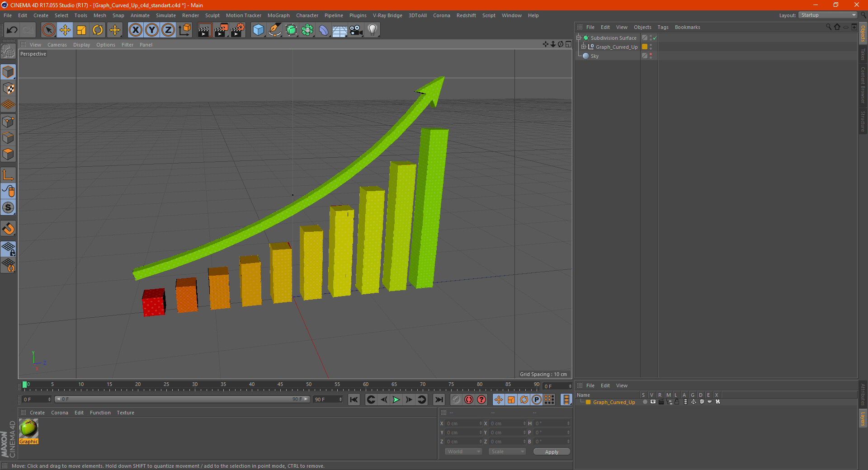The height and width of the screenshot is (470, 868).
Task: Switch to Texture mode
Action: point(8,89)
